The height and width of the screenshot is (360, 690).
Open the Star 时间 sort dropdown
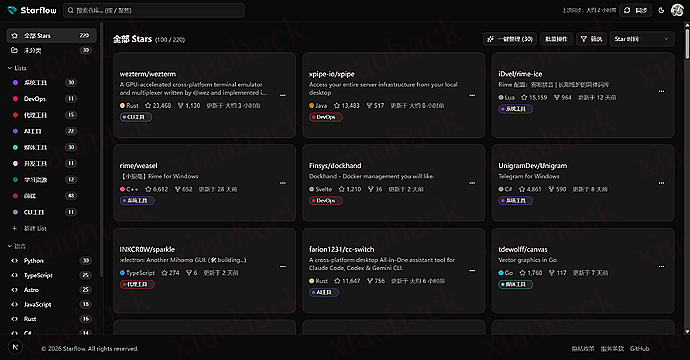pyautogui.click(x=642, y=39)
